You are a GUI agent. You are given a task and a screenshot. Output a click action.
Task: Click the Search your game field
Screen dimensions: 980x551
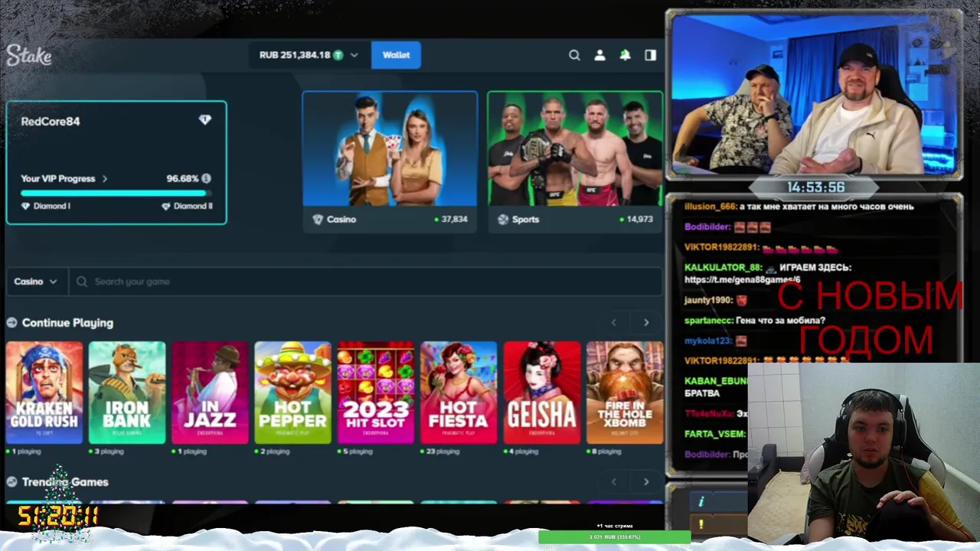pyautogui.click(x=365, y=282)
